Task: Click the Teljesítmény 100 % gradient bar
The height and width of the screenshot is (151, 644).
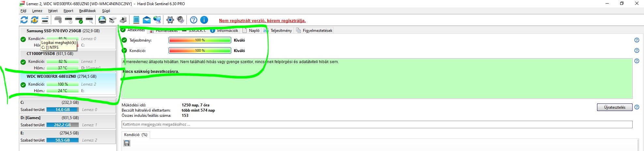Action: tap(200, 40)
